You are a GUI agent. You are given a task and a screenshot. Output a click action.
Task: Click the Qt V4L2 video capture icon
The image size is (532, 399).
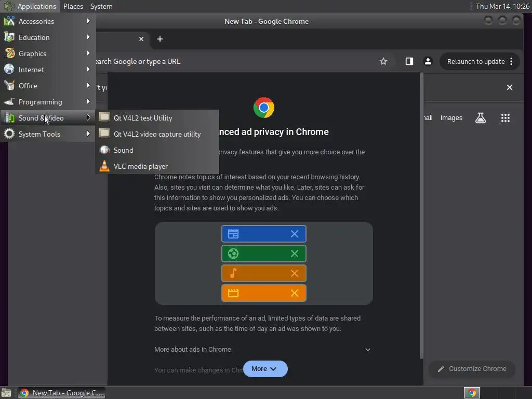coord(104,134)
